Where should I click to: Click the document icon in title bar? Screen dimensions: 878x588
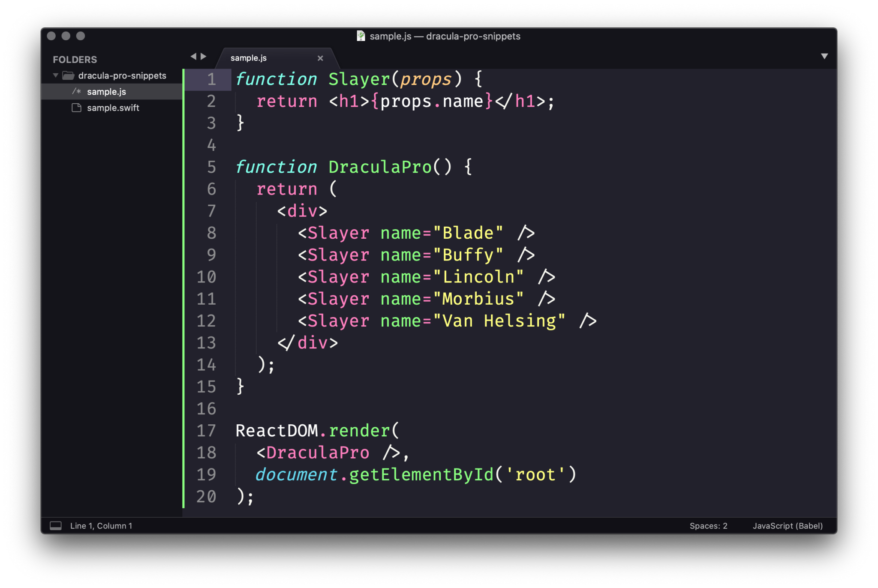[361, 36]
